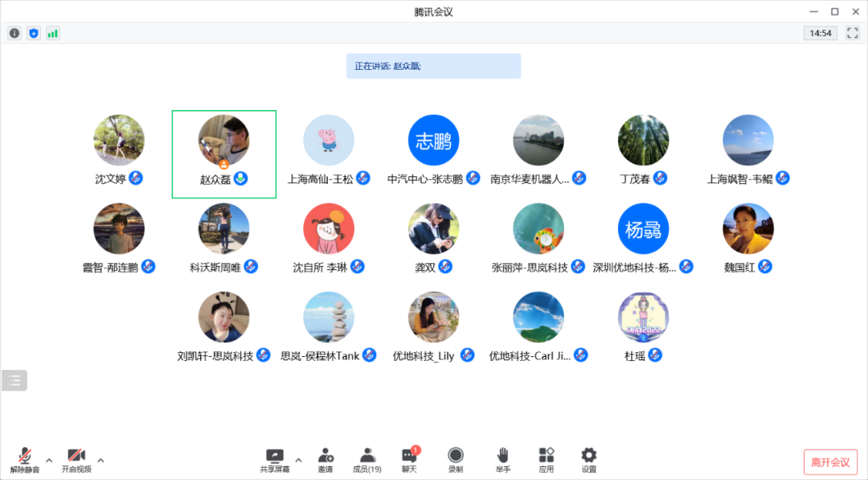Click the meeting security shield icon
The height and width of the screenshot is (480, 868).
point(33,33)
